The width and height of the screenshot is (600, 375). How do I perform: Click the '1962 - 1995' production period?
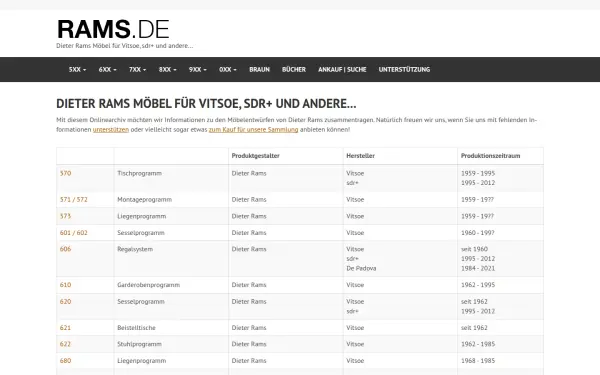(478, 285)
